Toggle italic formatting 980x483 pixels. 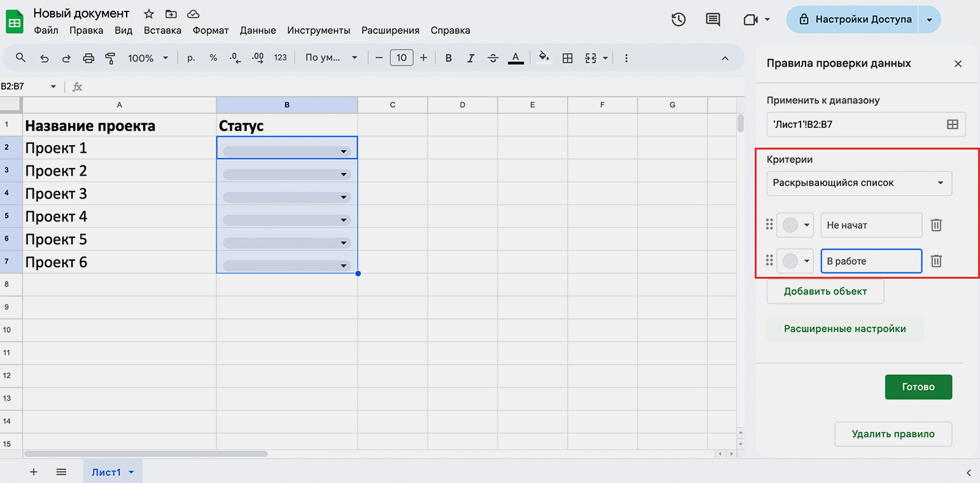click(471, 58)
